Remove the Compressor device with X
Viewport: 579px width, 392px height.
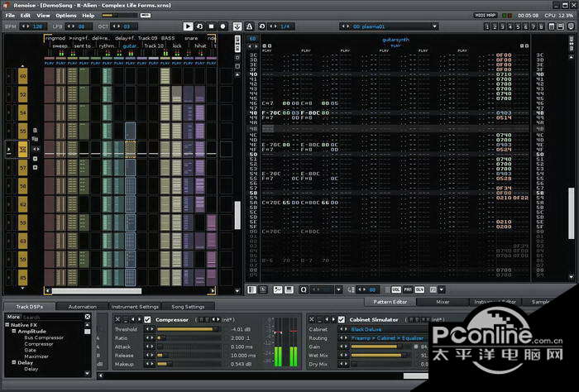pos(117,319)
